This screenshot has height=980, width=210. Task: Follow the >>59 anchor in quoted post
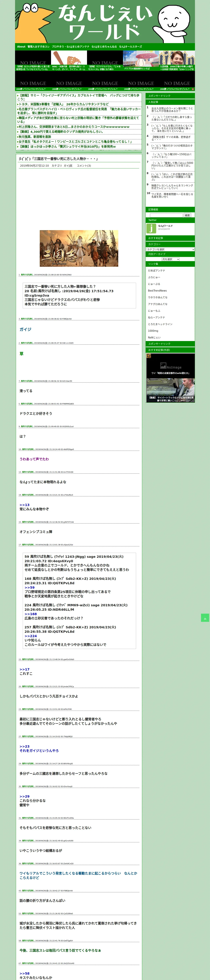pos(29,587)
